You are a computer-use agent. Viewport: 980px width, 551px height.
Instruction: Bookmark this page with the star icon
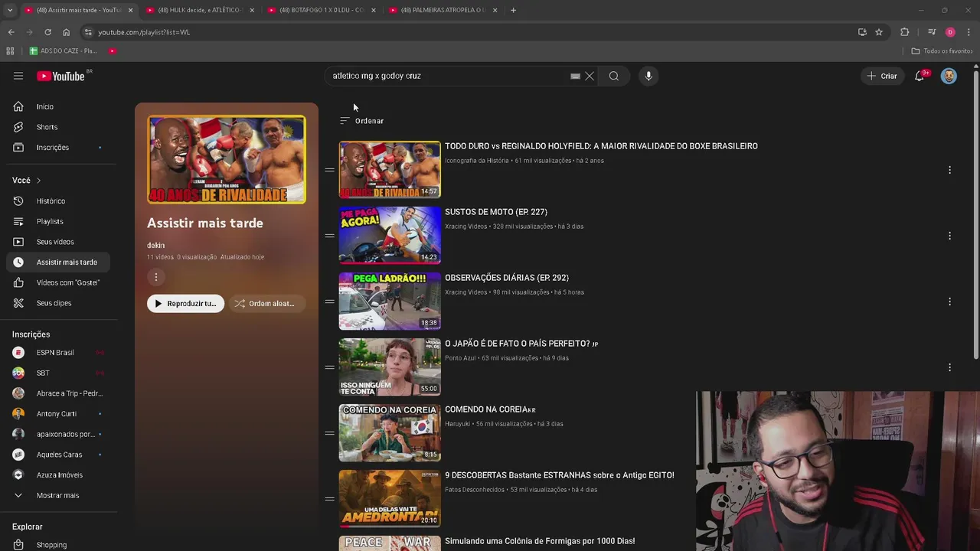(x=879, y=32)
